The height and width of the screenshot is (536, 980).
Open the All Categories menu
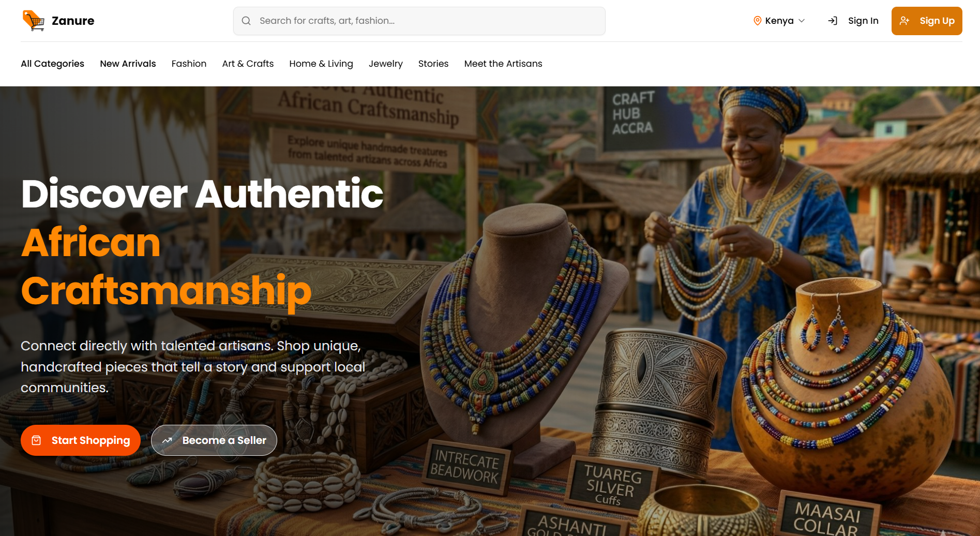52,64
